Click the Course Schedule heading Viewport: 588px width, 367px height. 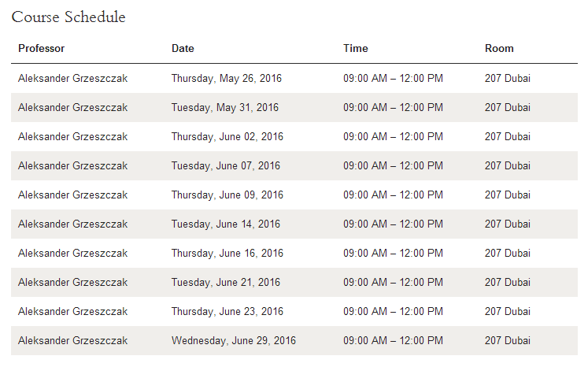coord(68,17)
